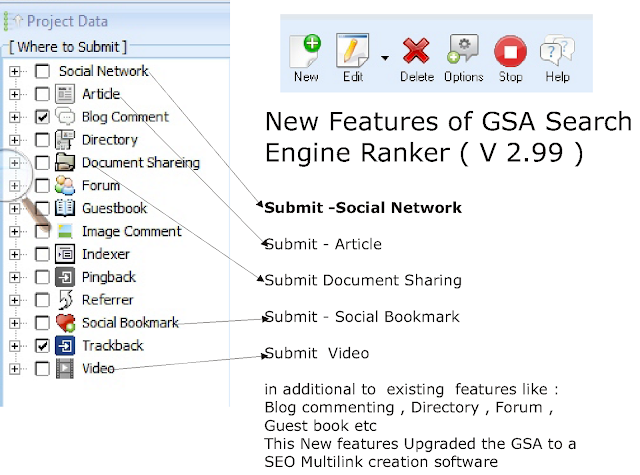
Task: Click the blue Trackback icon
Action: click(x=65, y=346)
